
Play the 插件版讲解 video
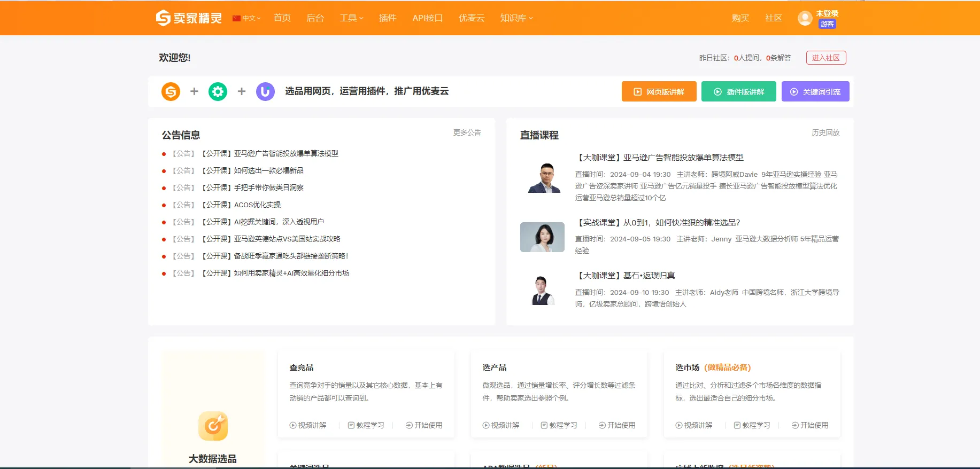click(738, 91)
